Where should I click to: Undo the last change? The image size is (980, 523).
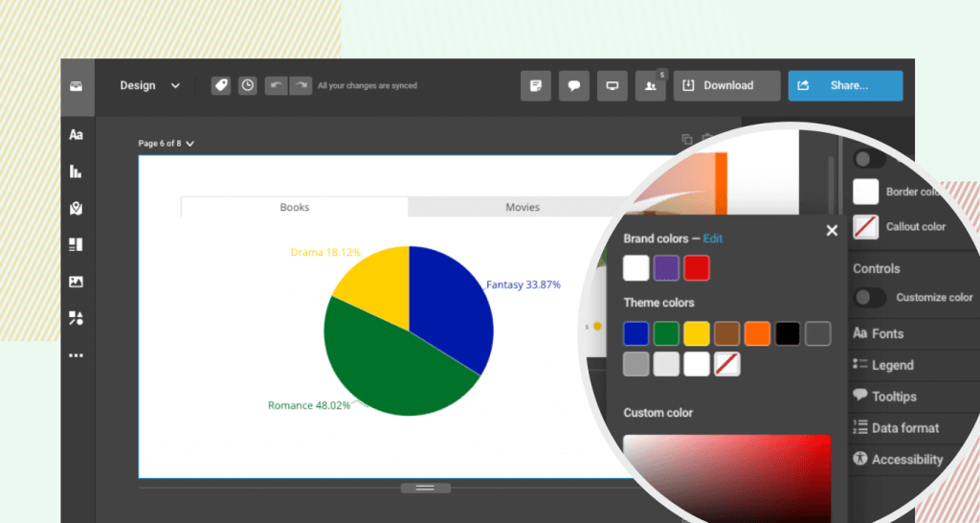coord(277,85)
